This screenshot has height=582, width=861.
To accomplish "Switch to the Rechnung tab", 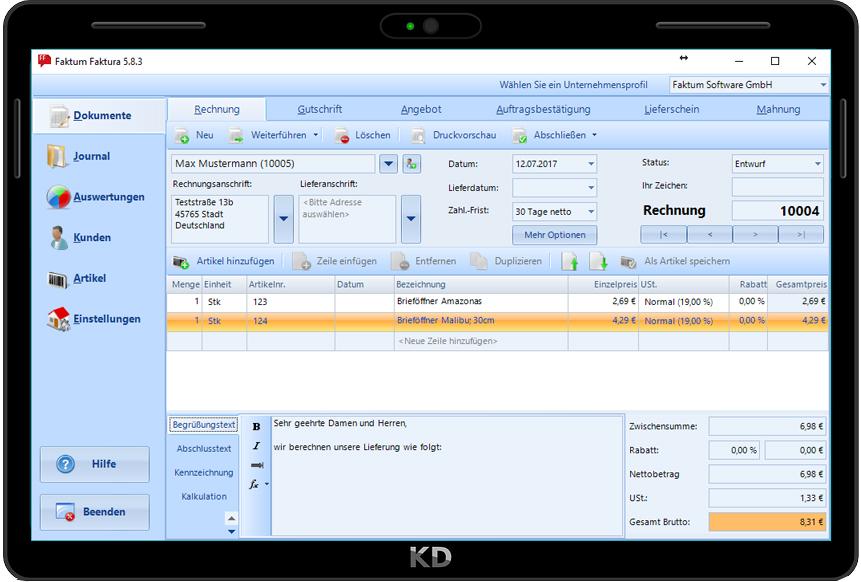I will pos(217,109).
